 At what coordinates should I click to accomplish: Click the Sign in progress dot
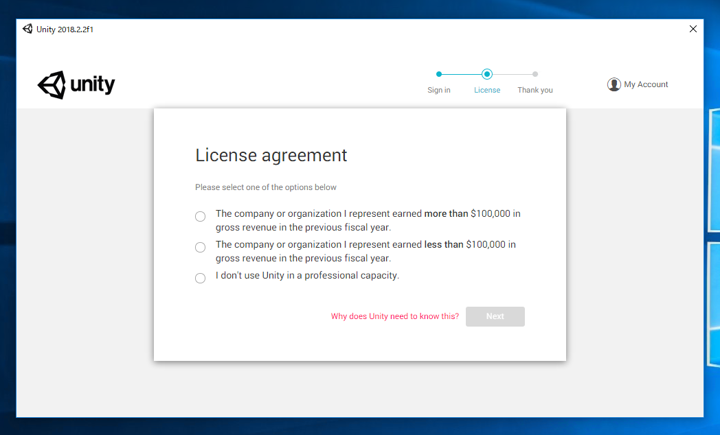click(439, 74)
